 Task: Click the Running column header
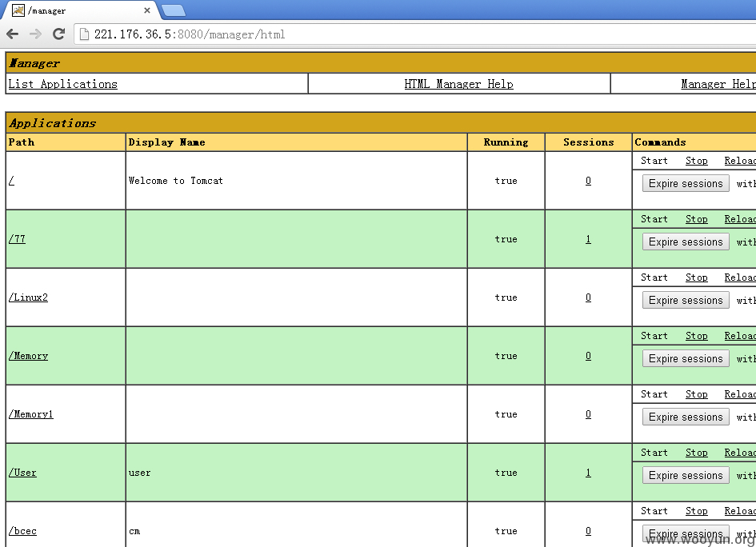[506, 142]
